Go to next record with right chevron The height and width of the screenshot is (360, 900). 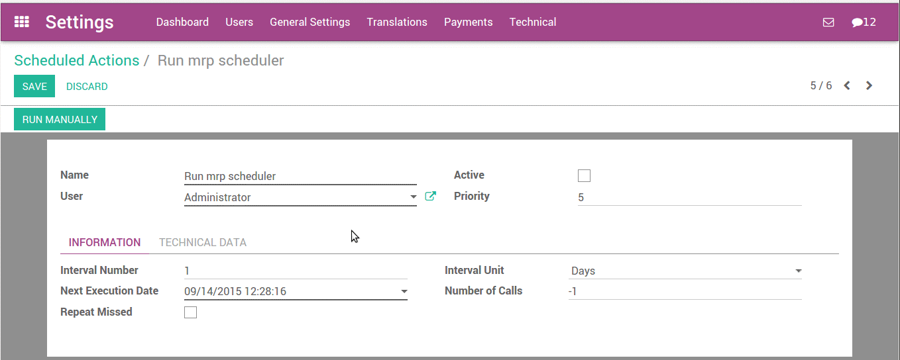point(869,86)
